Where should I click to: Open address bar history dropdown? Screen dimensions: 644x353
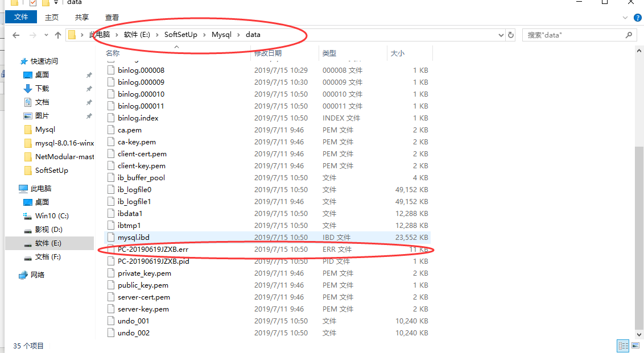pos(501,35)
